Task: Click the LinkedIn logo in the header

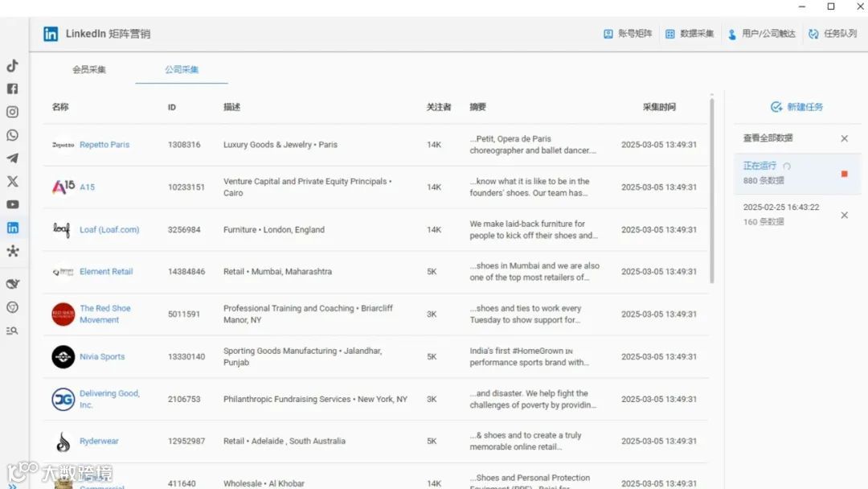Action: tap(51, 34)
